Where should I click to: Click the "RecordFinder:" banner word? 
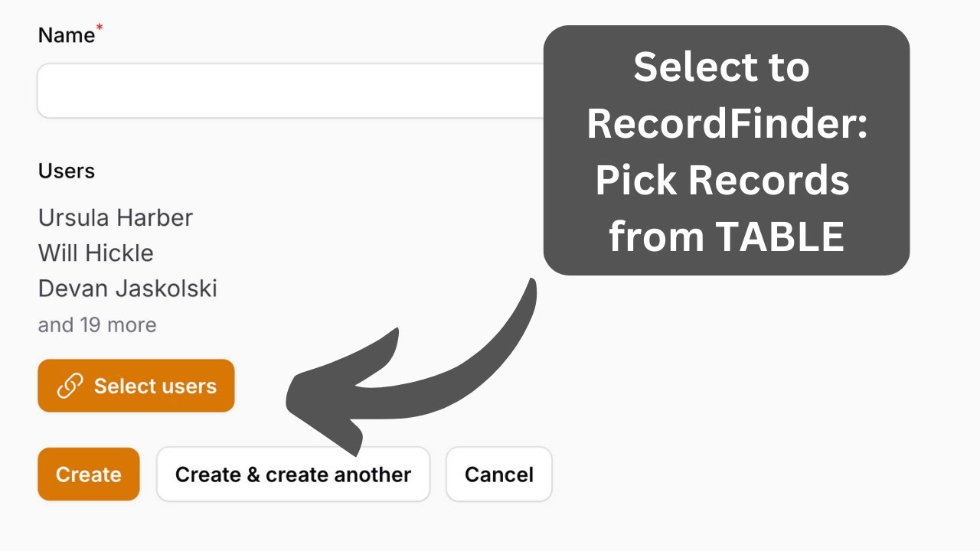coord(727,124)
